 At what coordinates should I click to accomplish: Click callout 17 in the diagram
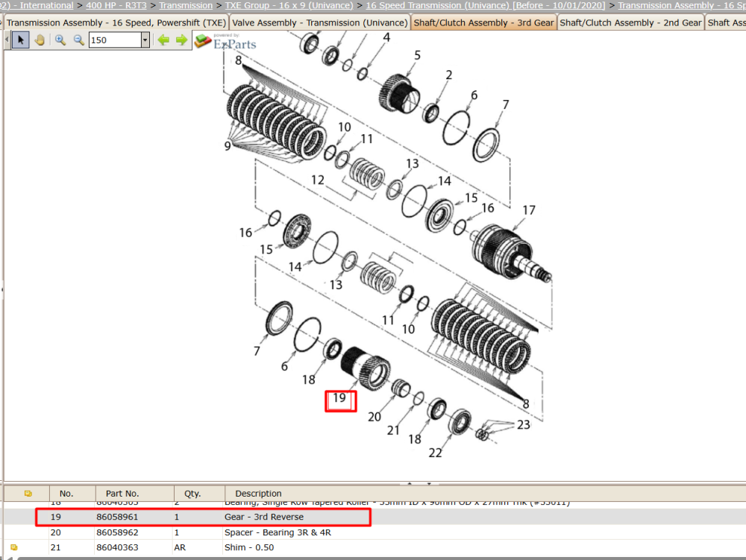coord(529,210)
